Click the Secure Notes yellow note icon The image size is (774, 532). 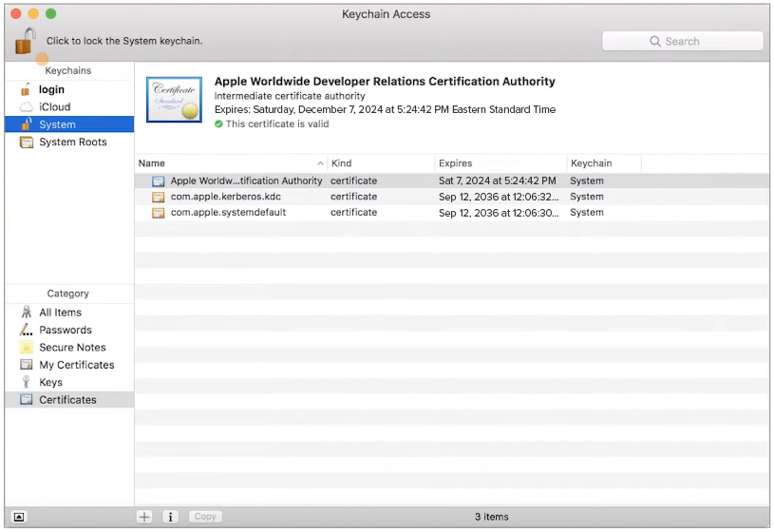click(x=27, y=348)
